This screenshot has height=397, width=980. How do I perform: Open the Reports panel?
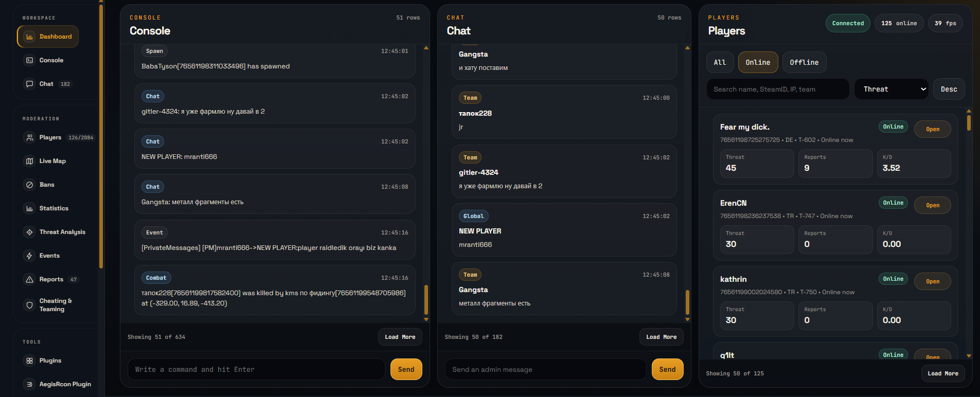[30, 279]
